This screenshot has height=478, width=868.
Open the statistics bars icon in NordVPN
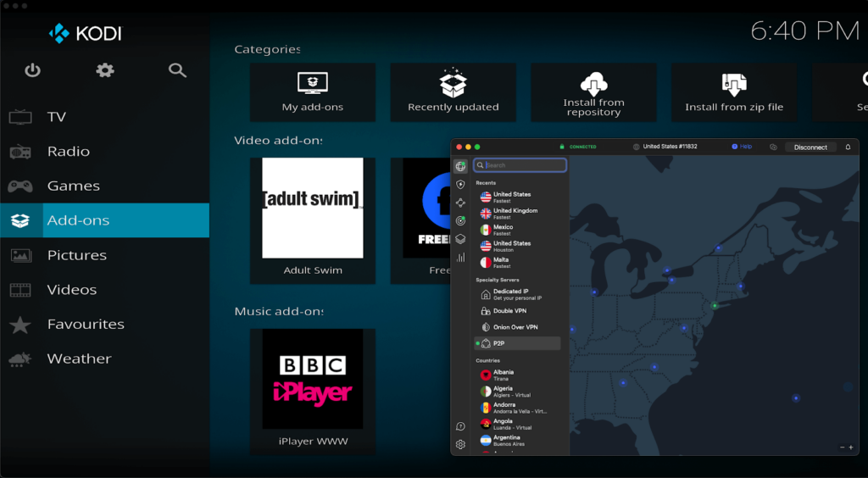coord(460,258)
